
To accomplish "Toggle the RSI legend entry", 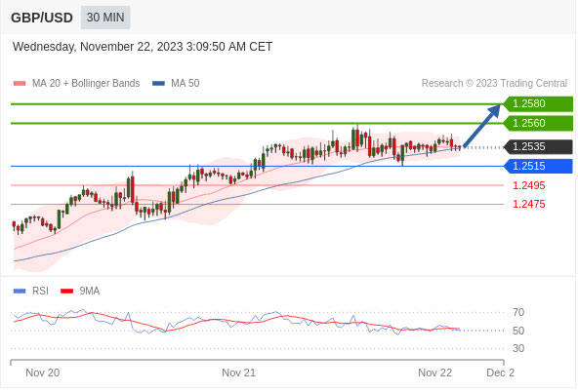I will coord(31,292).
